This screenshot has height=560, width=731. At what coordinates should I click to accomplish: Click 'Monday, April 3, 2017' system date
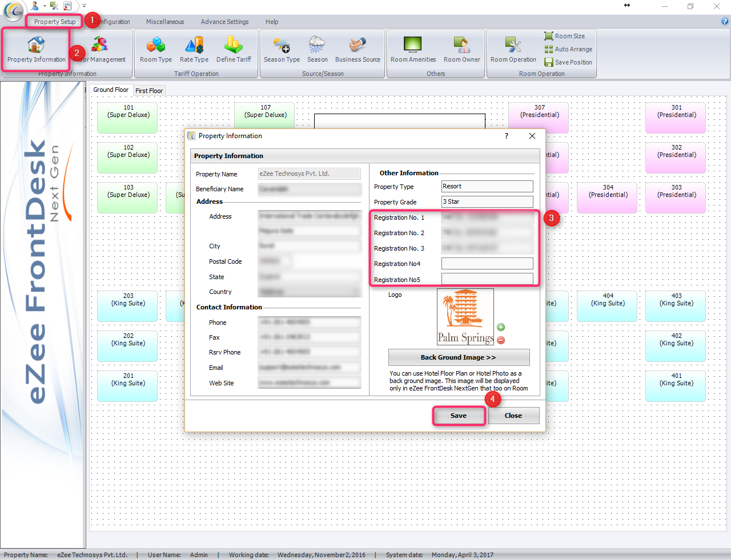[x=462, y=555]
